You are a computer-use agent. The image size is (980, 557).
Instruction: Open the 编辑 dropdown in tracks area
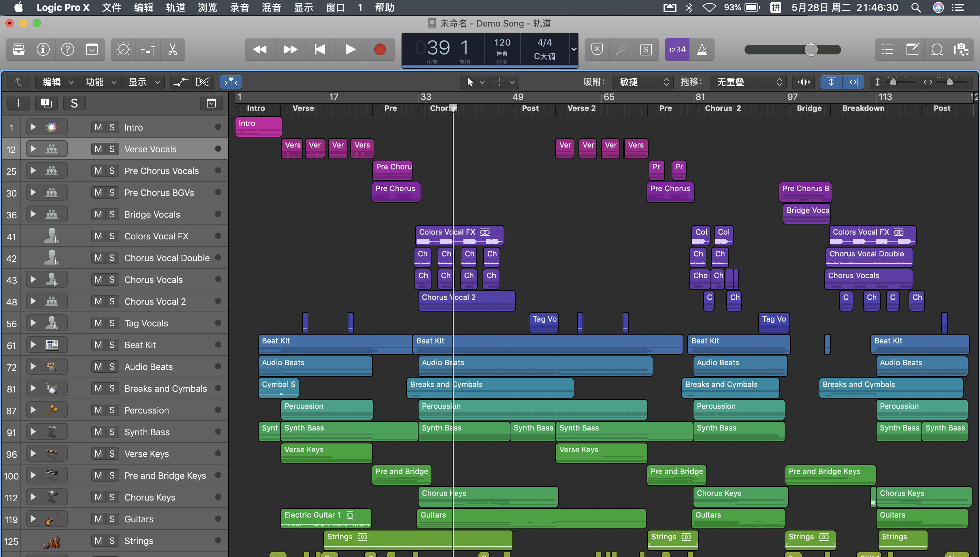pos(57,82)
